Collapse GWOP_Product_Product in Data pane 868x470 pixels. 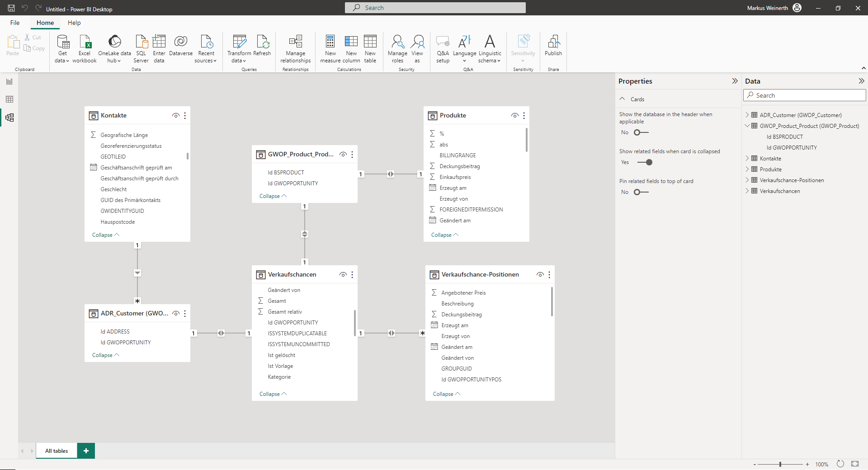point(747,126)
